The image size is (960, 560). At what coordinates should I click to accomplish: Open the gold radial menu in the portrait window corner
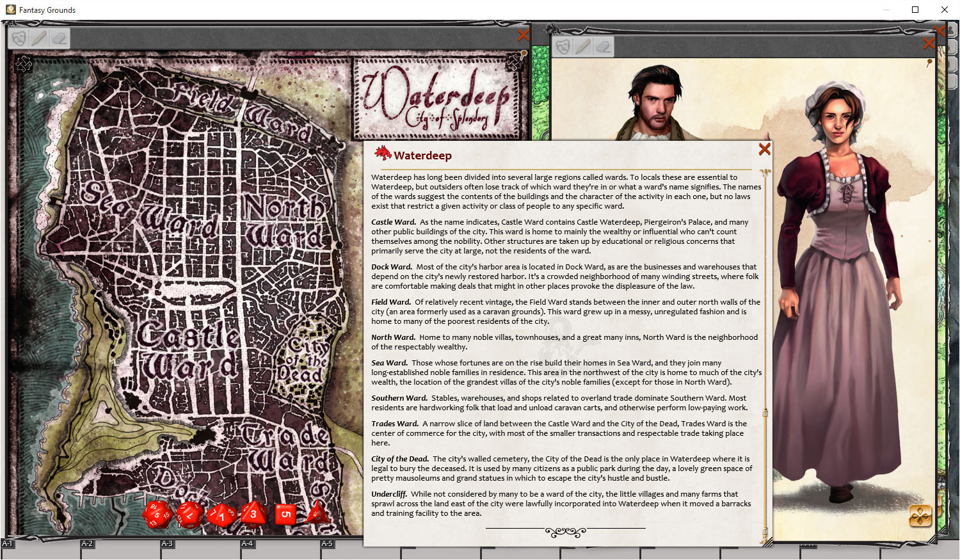click(920, 516)
